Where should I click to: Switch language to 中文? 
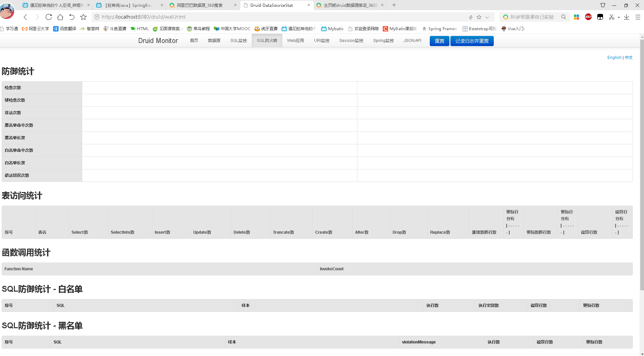click(628, 58)
